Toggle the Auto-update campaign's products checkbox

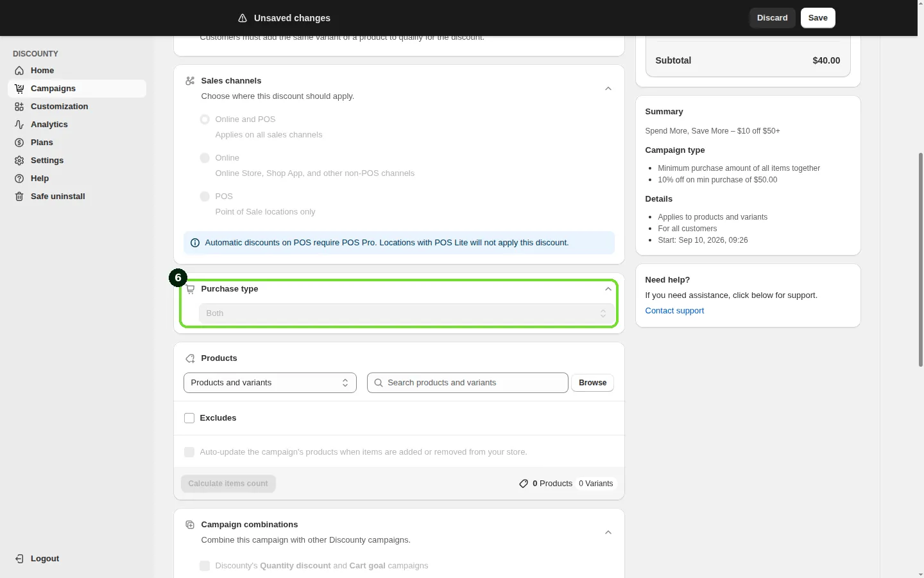(189, 452)
